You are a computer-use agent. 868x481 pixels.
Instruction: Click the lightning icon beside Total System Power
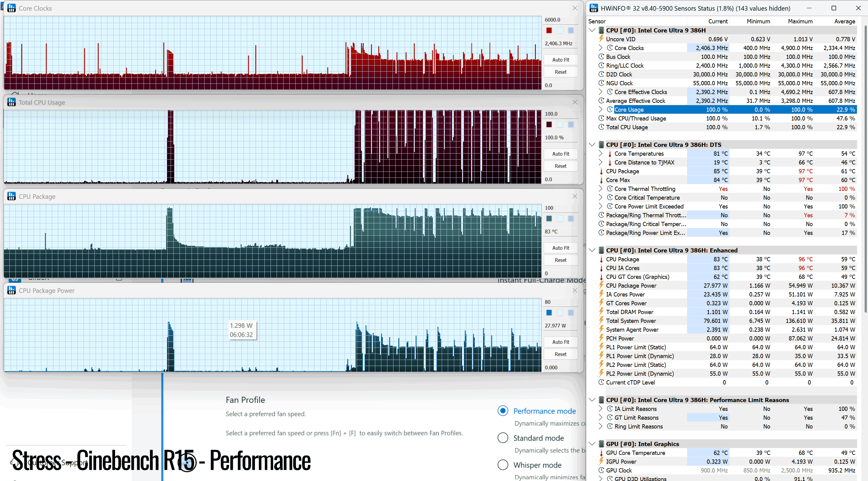pos(601,321)
